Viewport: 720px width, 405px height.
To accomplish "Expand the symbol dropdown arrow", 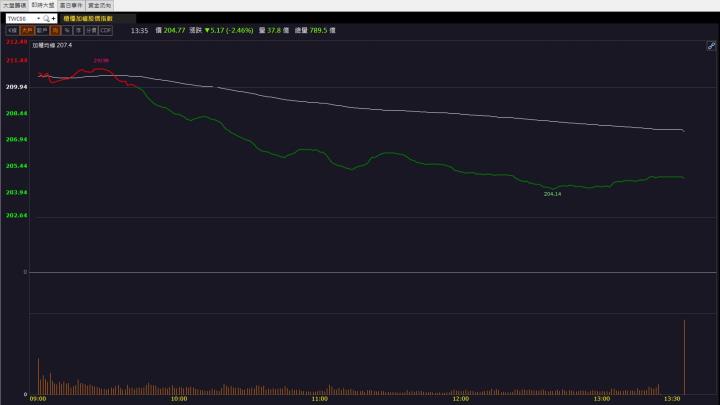I will coord(39,18).
